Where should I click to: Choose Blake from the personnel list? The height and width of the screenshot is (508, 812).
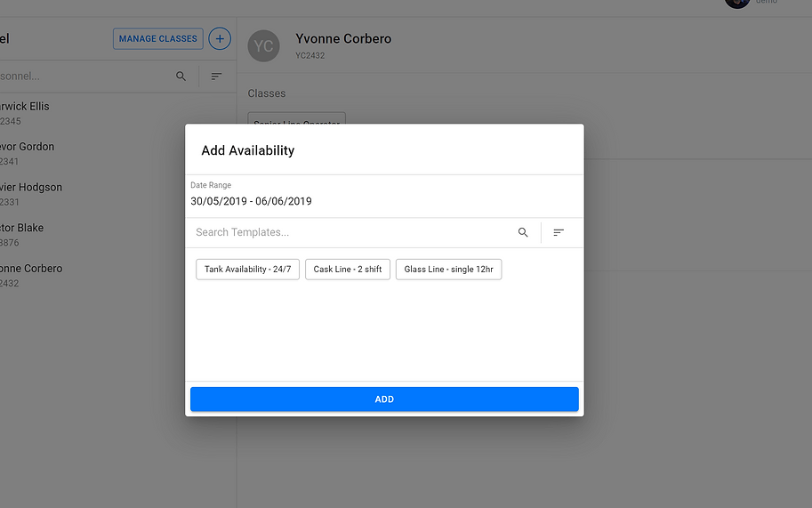pos(22,235)
